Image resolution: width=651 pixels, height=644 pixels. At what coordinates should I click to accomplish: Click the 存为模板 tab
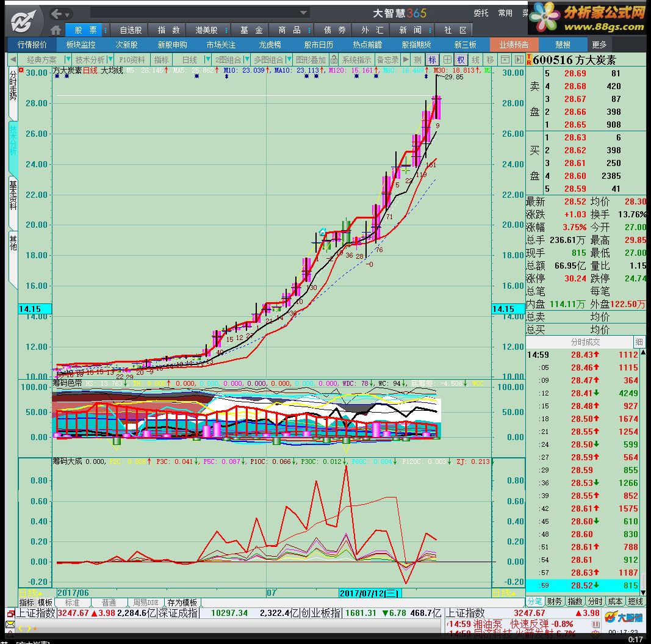[182, 602]
